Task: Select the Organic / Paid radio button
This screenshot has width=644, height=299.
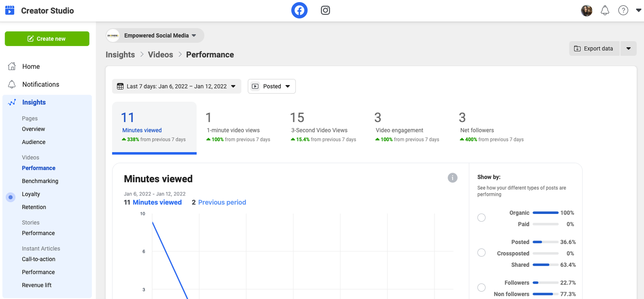Action: (482, 218)
